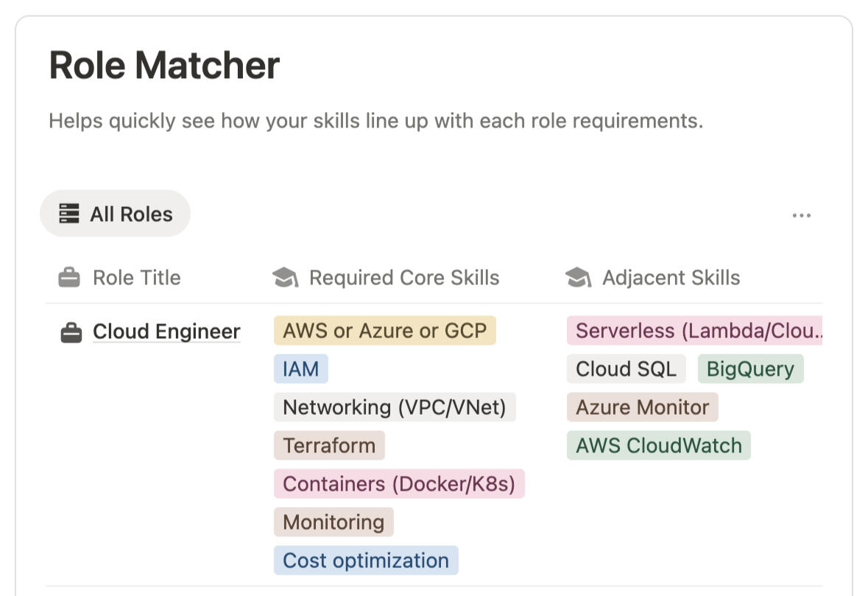Screen dimensions: 868x596
Task: Click the briefcase icon beside Cloud Engineer
Action: [x=71, y=333]
